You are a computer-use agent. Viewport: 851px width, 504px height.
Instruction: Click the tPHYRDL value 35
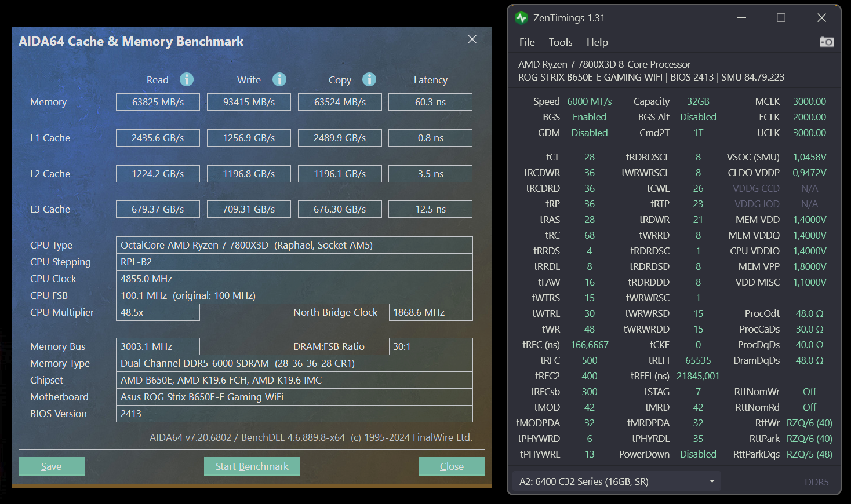tap(698, 439)
